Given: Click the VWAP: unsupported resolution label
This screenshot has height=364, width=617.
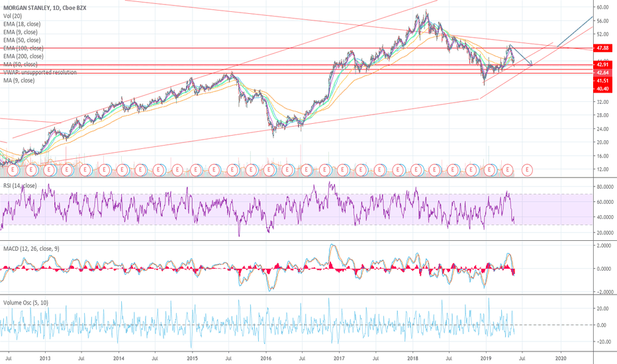Looking at the screenshot, I should [x=40, y=72].
